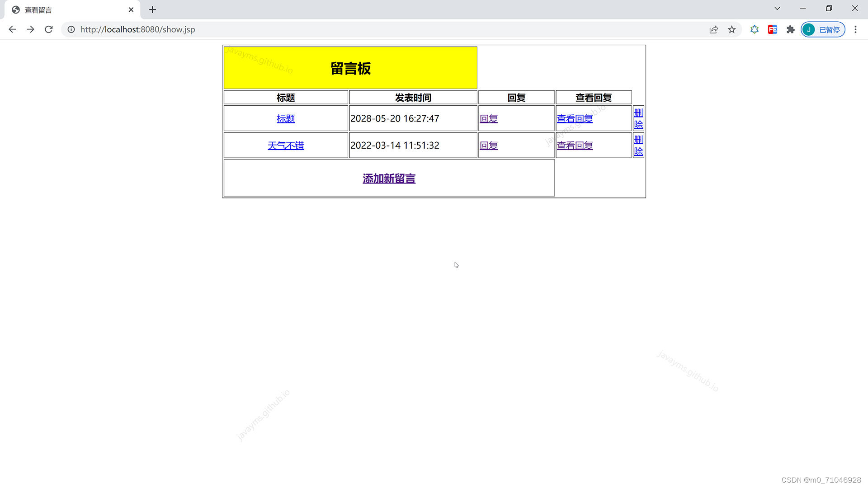This screenshot has width=868, height=488.
Task: Open a new browser tab
Action: (x=152, y=9)
